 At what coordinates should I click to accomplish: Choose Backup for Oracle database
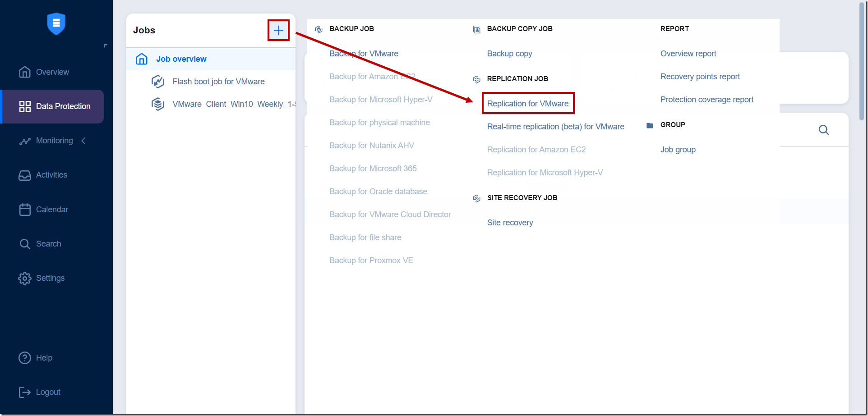coord(378,192)
